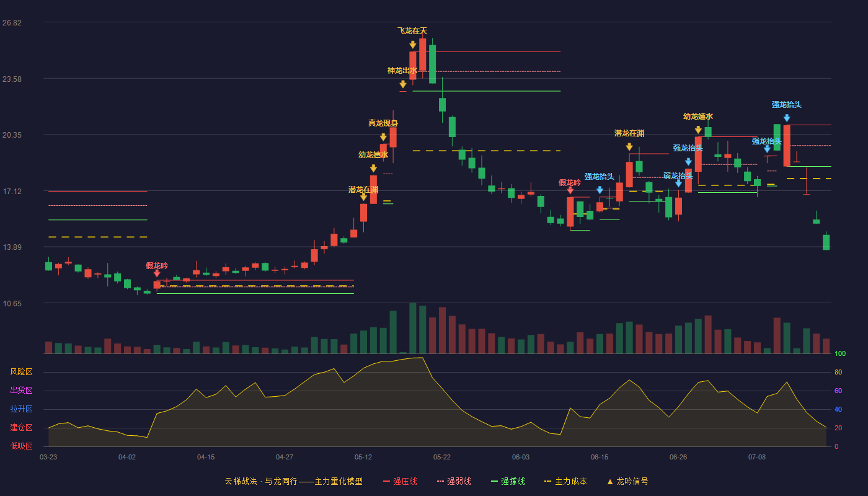Click the 04-27 date label
This screenshot has height=496, width=868.
pos(285,457)
